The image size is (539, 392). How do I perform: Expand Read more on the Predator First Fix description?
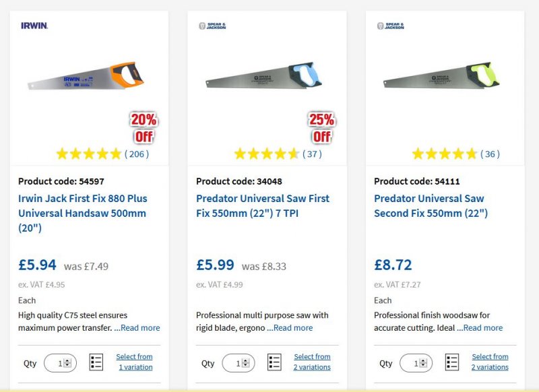point(293,328)
